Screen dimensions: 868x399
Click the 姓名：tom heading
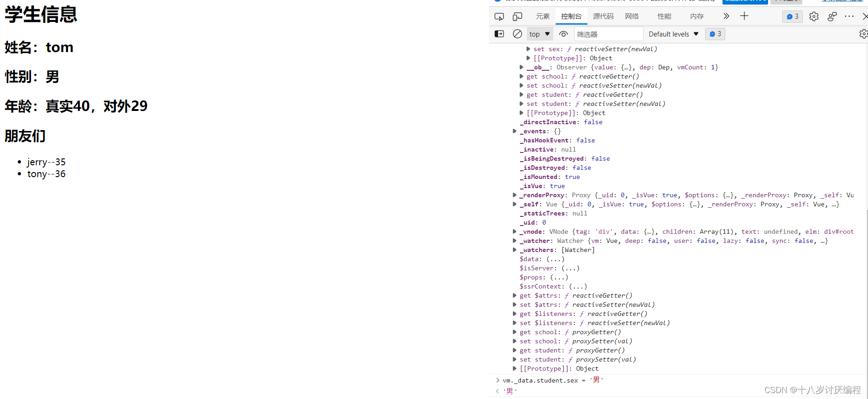39,47
